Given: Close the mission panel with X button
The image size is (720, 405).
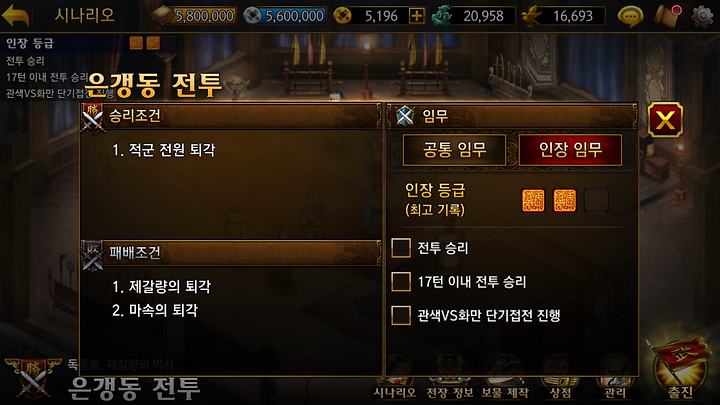Looking at the screenshot, I should click(x=665, y=120).
